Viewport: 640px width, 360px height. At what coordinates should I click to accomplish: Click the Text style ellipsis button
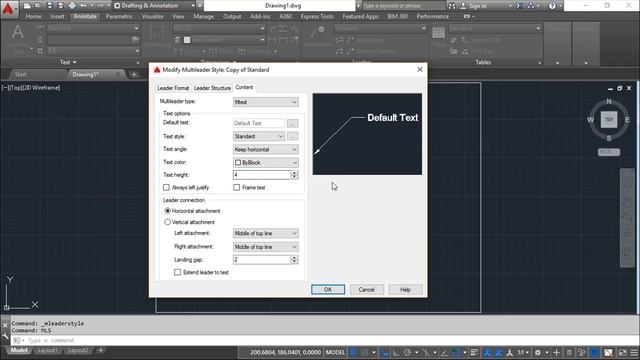tap(292, 136)
